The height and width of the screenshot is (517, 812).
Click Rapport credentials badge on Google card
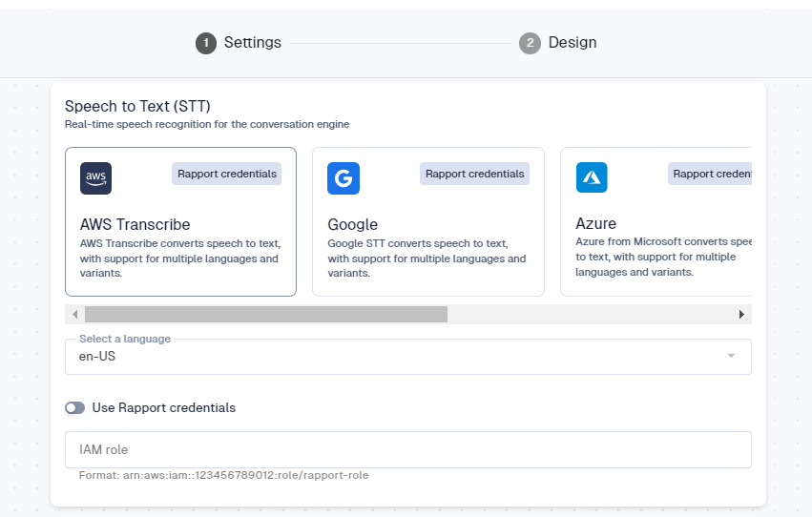pos(474,174)
